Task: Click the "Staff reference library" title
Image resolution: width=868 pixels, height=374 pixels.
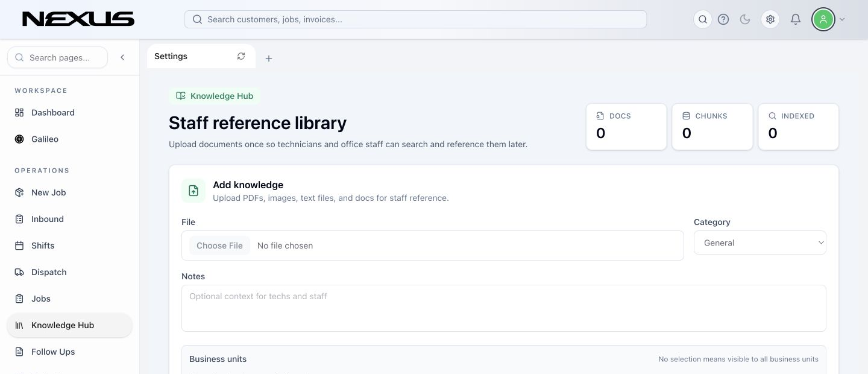Action: (x=257, y=123)
